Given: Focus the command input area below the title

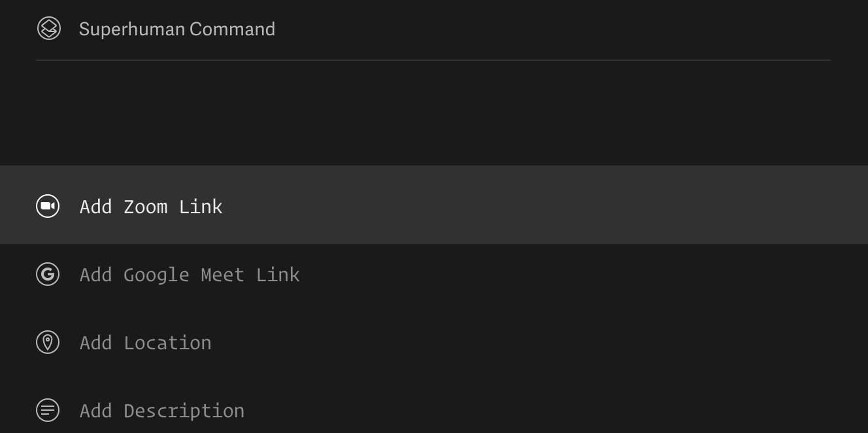Looking at the screenshot, I should click(x=431, y=111).
